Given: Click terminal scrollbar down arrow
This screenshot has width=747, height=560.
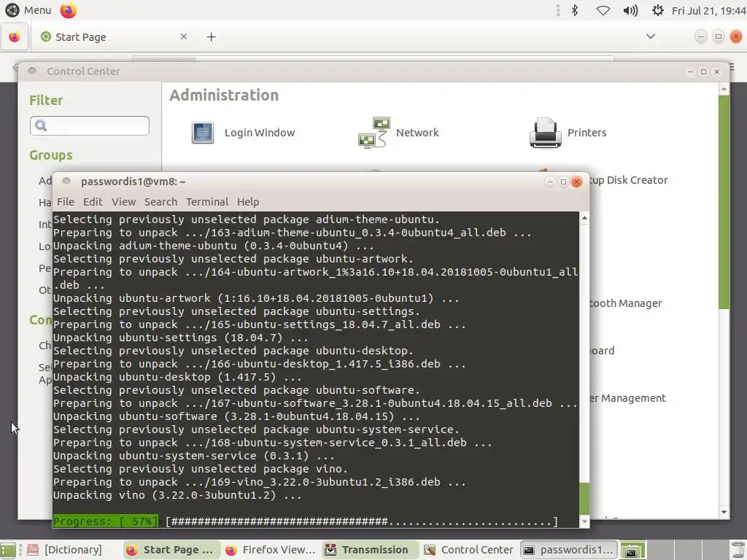Looking at the screenshot, I should click(x=584, y=522).
